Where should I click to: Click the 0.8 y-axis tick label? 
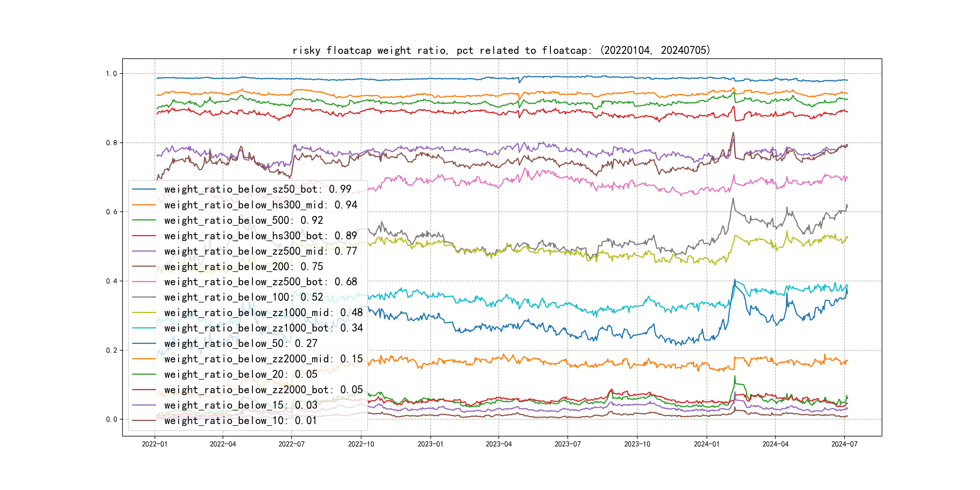112,143
